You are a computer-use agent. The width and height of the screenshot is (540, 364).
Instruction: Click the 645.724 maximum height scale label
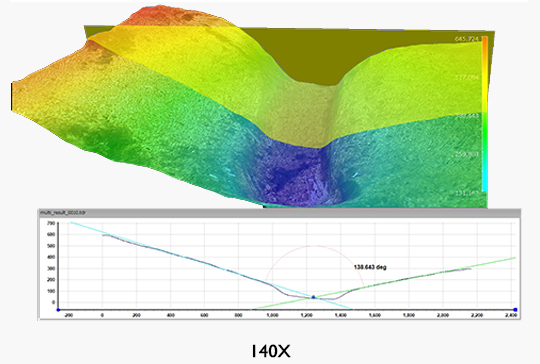(467, 39)
